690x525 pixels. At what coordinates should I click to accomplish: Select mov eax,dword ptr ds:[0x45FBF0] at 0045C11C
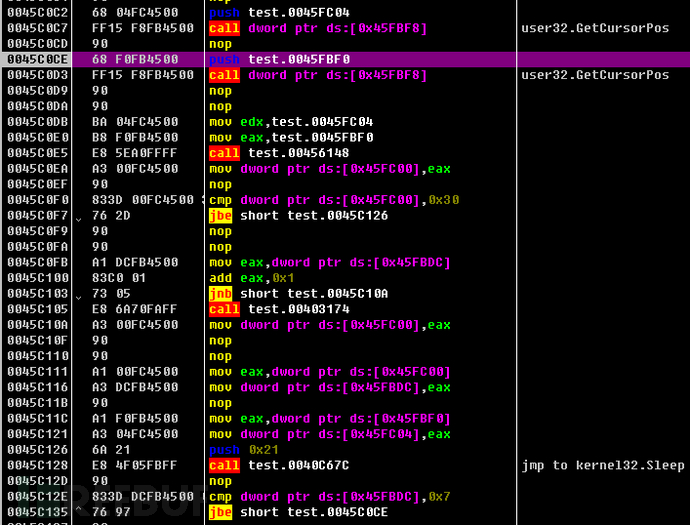tap(330, 419)
